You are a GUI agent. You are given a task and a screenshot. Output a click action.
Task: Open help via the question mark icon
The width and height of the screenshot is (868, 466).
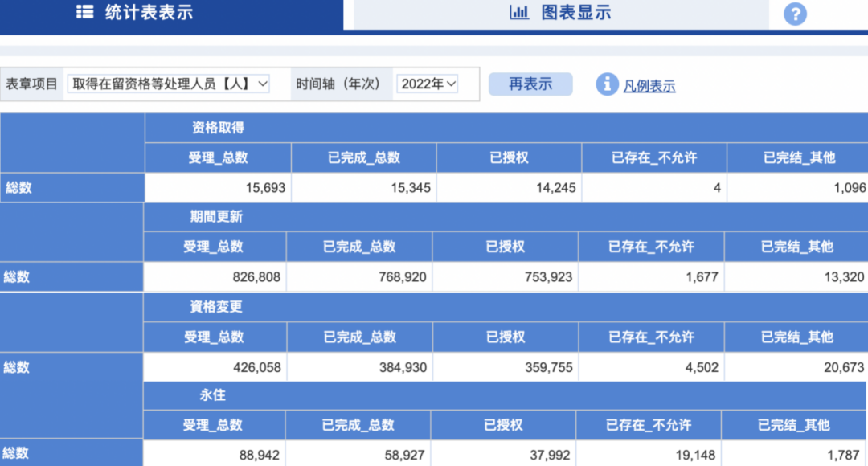click(x=795, y=14)
